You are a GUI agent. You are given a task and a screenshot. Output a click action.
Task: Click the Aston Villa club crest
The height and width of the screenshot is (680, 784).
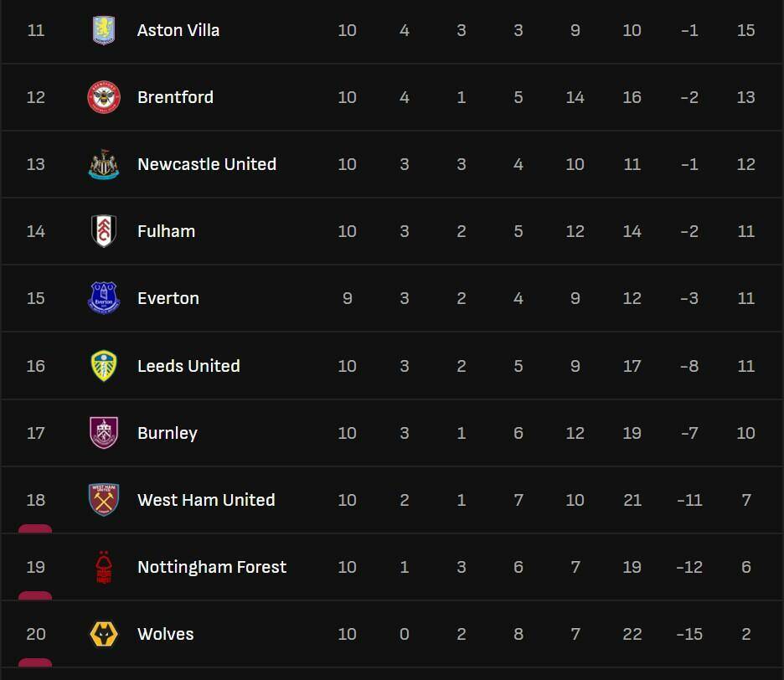[104, 30]
